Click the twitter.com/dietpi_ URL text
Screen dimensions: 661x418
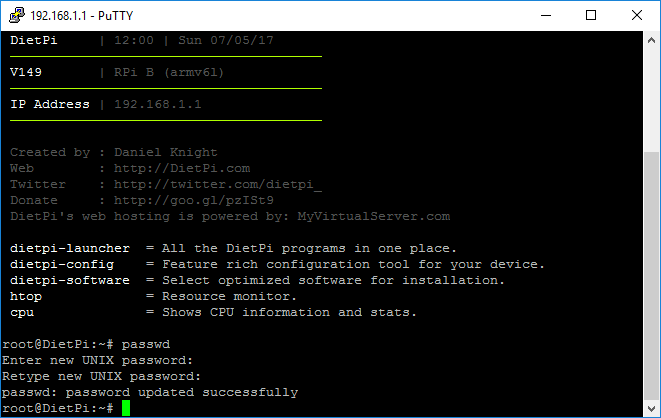(218, 185)
